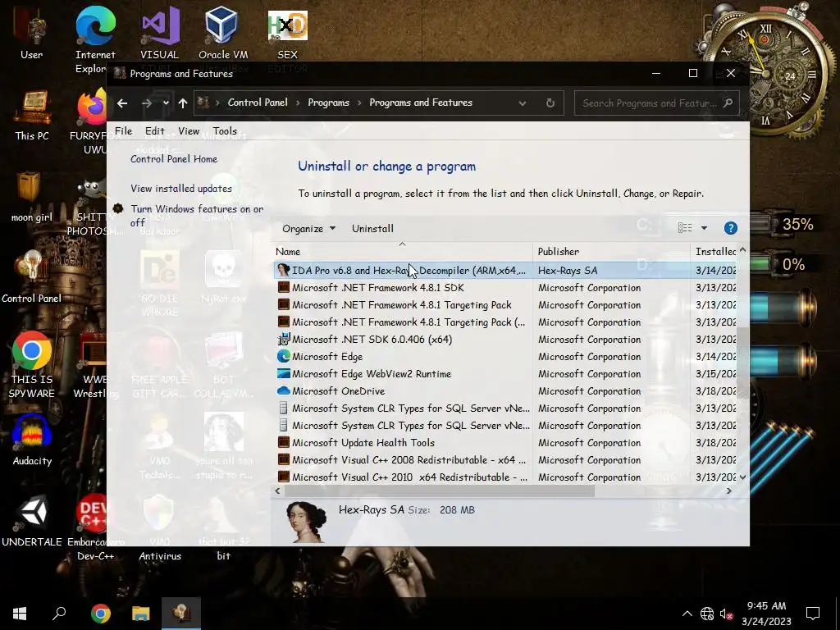Image resolution: width=840 pixels, height=630 pixels.
Task: Select Microsoft Visual C++ 2010 x64 Redistributable row
Action: point(505,477)
